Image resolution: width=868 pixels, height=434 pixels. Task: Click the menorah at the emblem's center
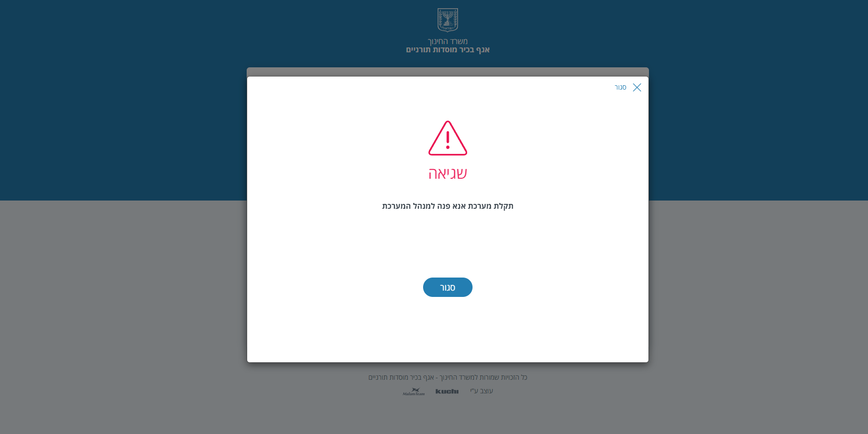click(x=448, y=19)
